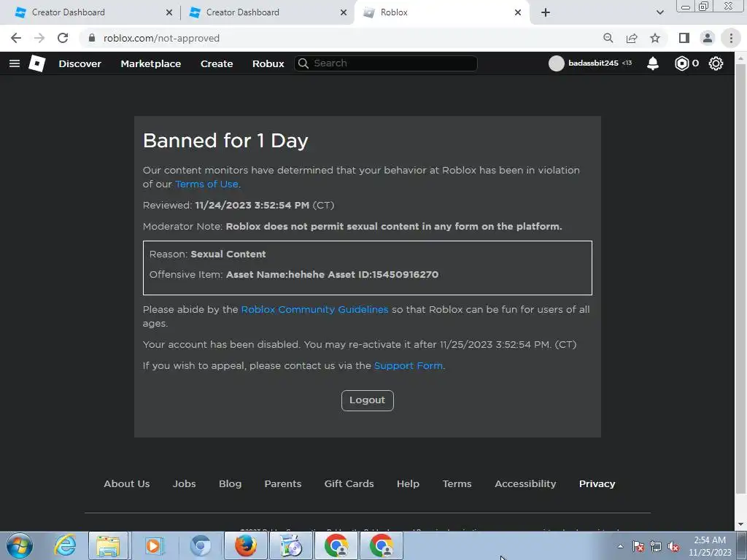Open the Create menu item
Viewport: 747px width, 560px height.
click(217, 63)
